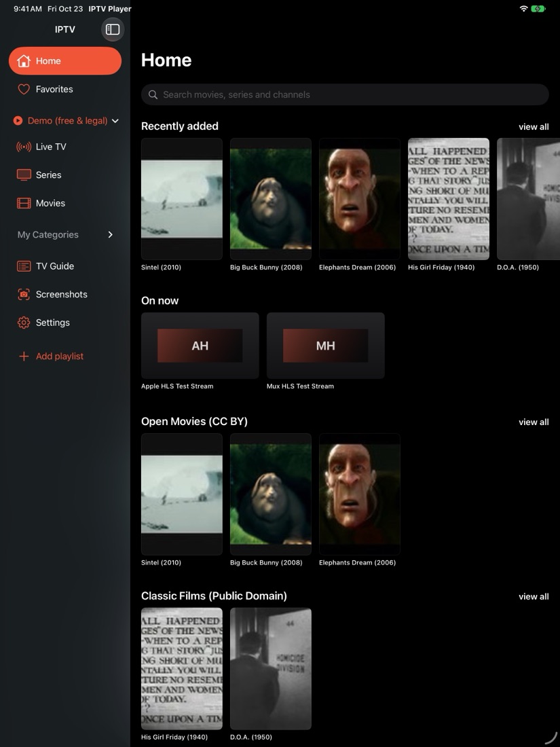
Task: Click the Add playlist plus icon
Action: (x=23, y=357)
